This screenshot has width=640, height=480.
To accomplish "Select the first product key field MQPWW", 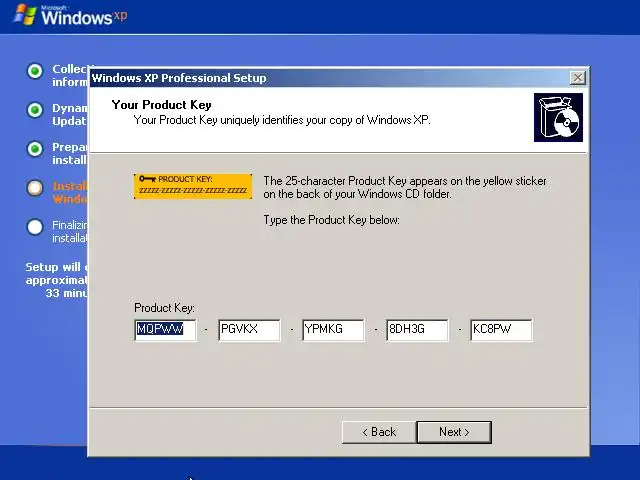I will (165, 329).
